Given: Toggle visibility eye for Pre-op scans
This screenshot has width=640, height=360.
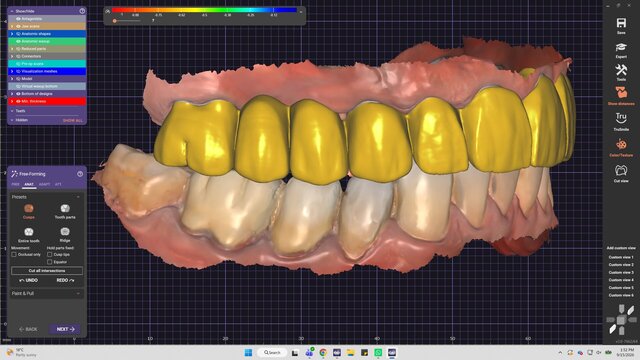Looking at the screenshot, I should click(x=18, y=64).
